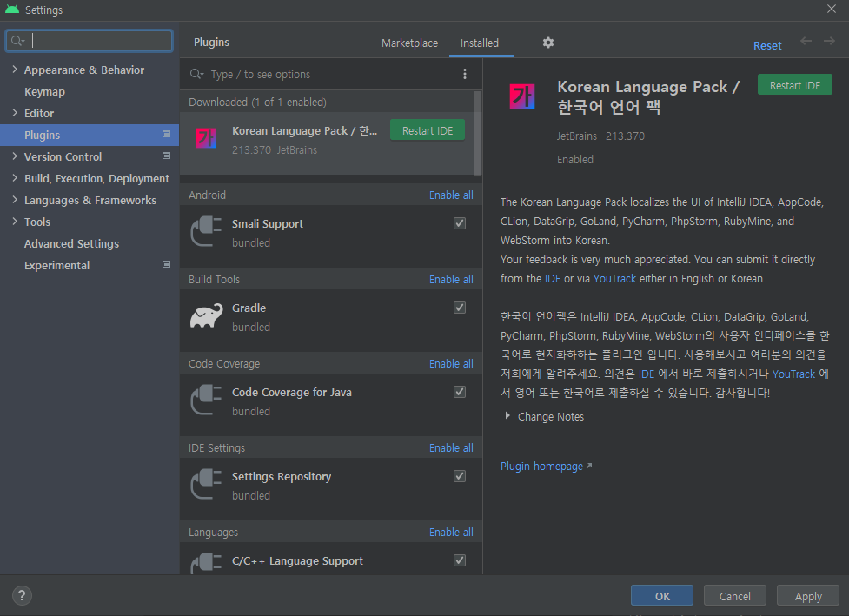Click the Apply button

pos(808,595)
